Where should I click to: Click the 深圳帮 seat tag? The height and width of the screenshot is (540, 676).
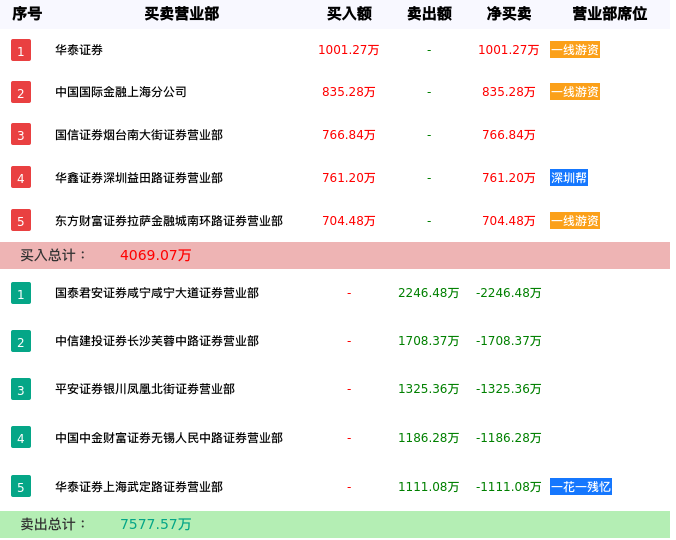tap(569, 178)
